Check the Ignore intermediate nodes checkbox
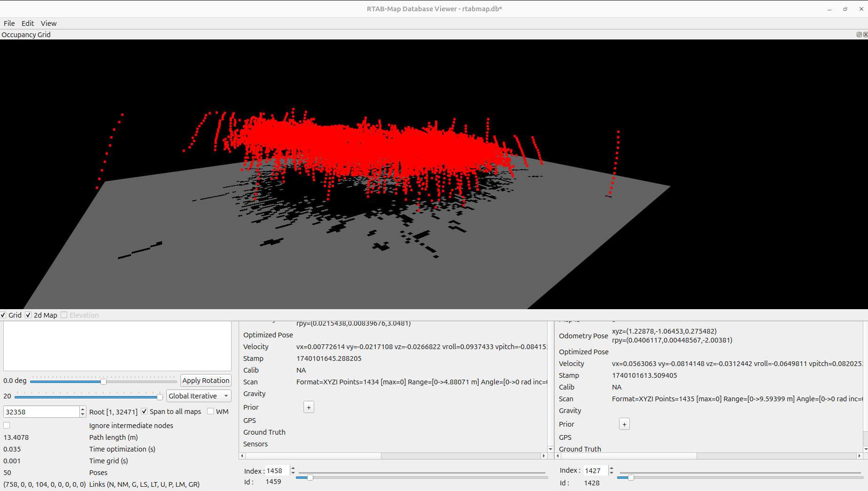The height and width of the screenshot is (491, 868). click(7, 425)
